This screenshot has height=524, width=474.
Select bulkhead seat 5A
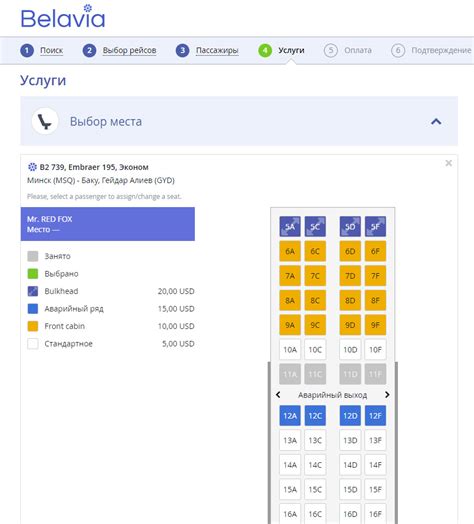(x=290, y=227)
